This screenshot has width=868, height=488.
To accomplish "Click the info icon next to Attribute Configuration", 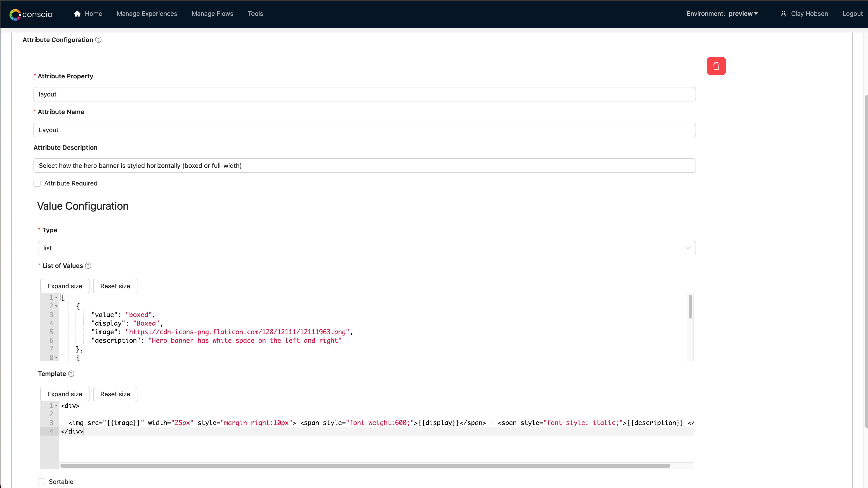I will (x=98, y=39).
